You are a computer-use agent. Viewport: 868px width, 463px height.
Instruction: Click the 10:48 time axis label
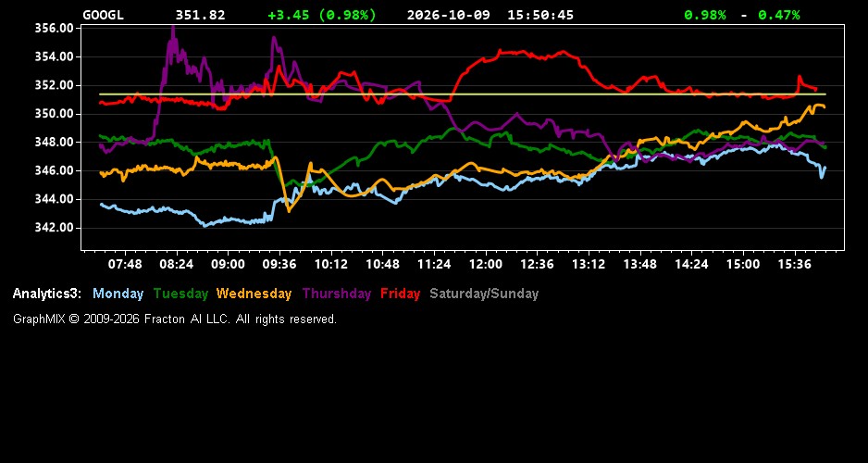coord(382,264)
